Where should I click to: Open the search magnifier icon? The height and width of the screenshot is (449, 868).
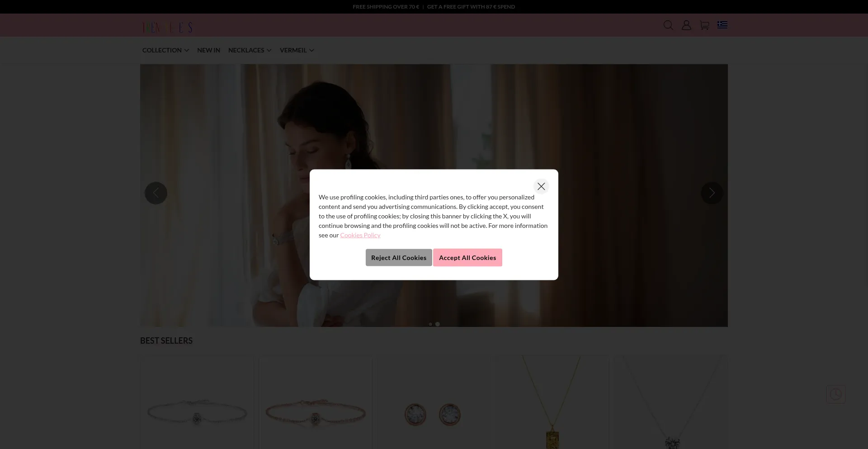[668, 25]
